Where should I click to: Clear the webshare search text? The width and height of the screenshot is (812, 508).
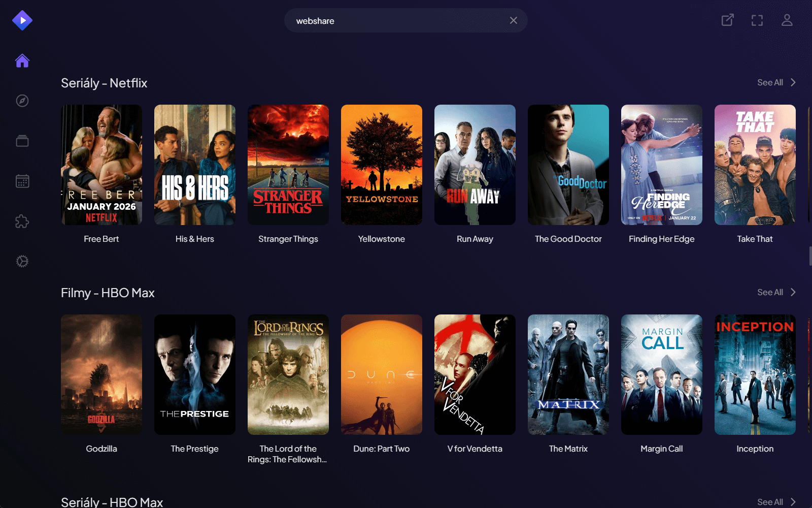click(514, 20)
